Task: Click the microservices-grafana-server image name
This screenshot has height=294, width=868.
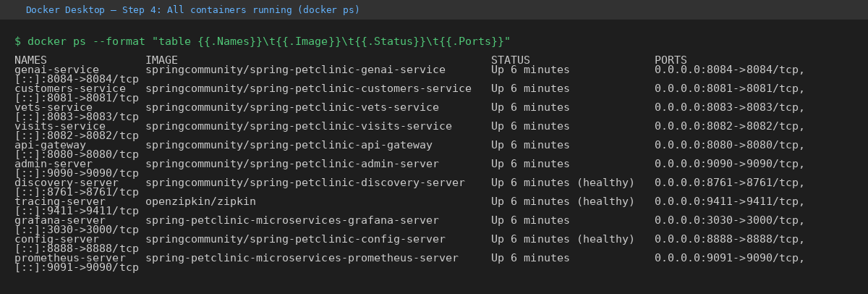Action: (292, 220)
